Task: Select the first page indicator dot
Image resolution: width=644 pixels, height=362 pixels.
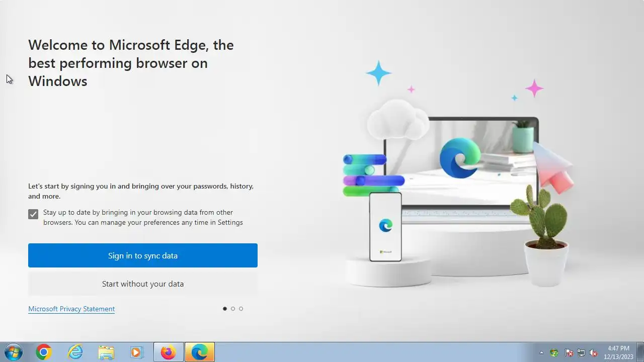Action: point(225,309)
